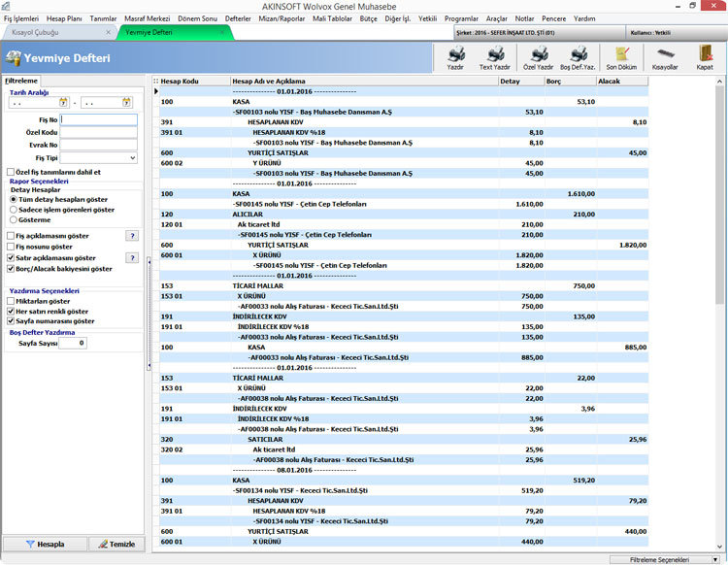Image resolution: width=728 pixels, height=565 pixels.
Task: Open the end date calendar picker
Action: [x=126, y=102]
